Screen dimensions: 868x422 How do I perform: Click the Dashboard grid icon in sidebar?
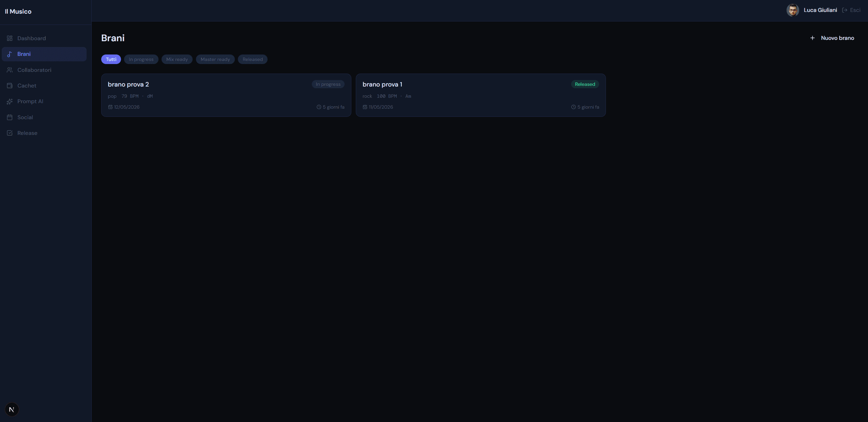(x=10, y=38)
